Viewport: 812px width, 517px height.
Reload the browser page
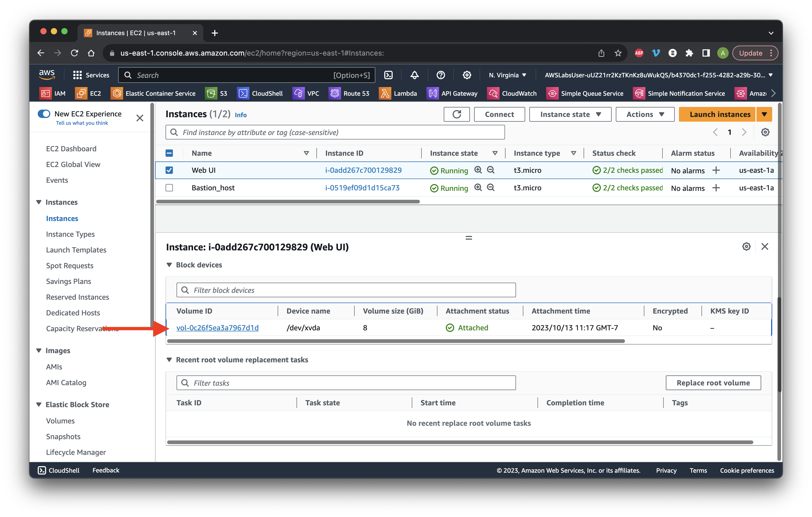click(75, 53)
